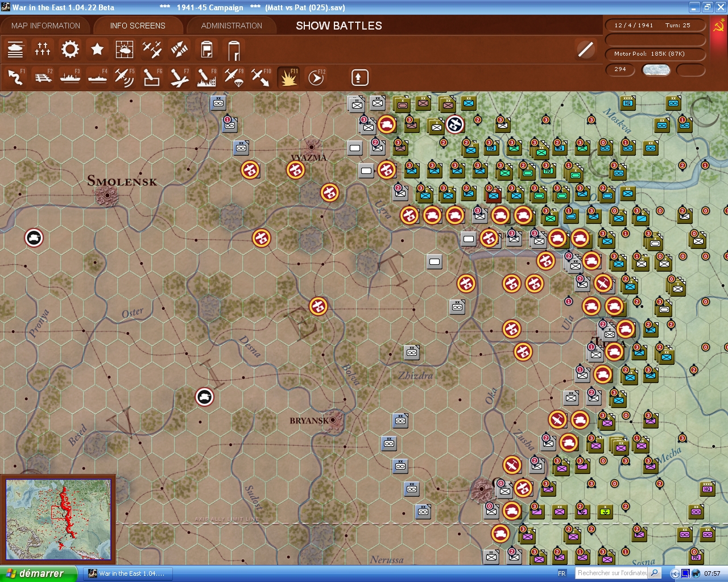Click the FR language indicator
The image size is (728, 582).
562,573
